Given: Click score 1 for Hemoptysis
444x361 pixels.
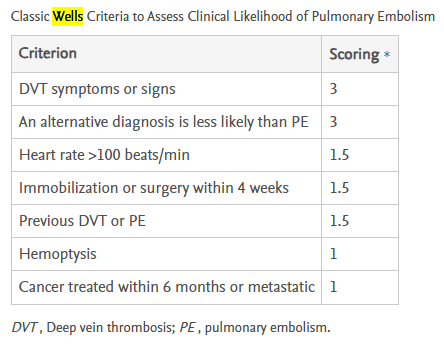Looking at the screenshot, I should (333, 254).
